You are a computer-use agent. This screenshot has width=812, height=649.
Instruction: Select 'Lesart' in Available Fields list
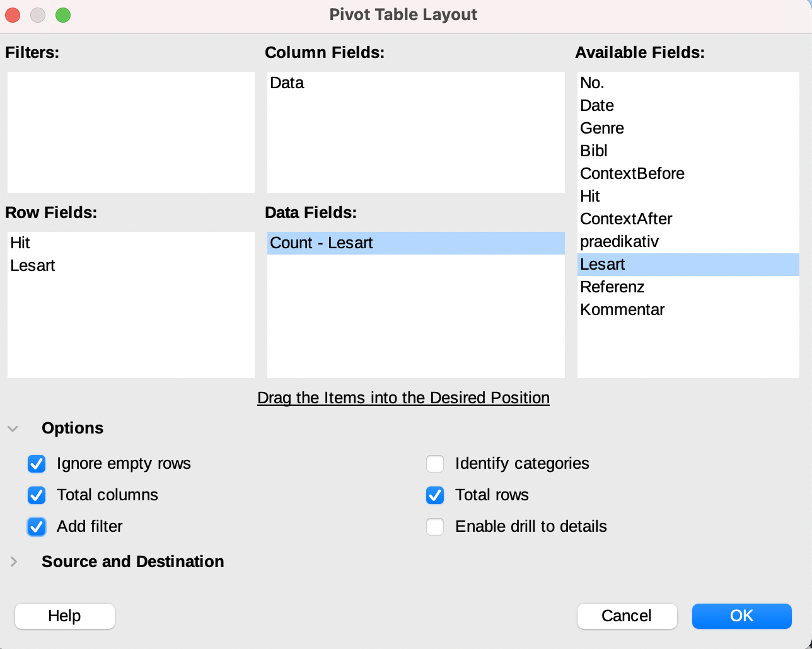688,265
